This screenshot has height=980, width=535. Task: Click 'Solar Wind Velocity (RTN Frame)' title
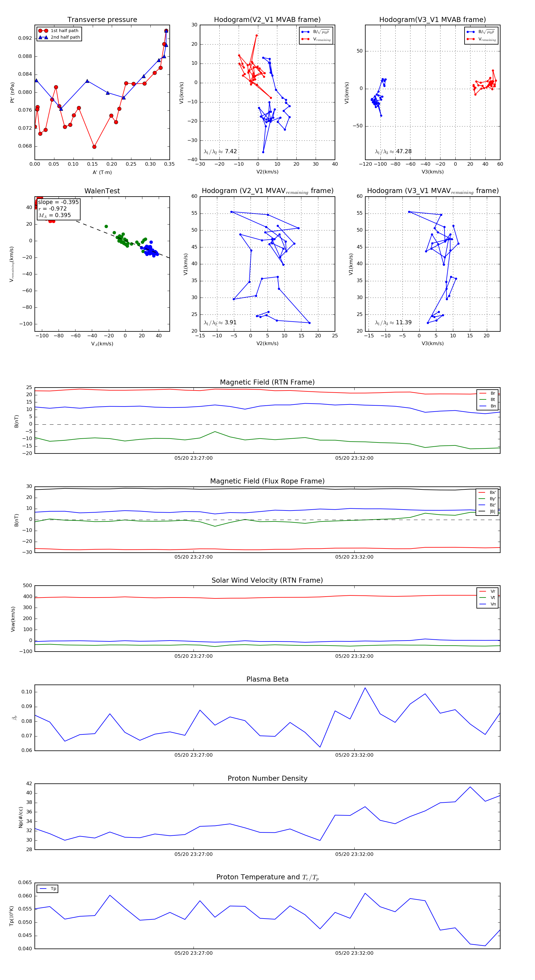(x=267, y=580)
